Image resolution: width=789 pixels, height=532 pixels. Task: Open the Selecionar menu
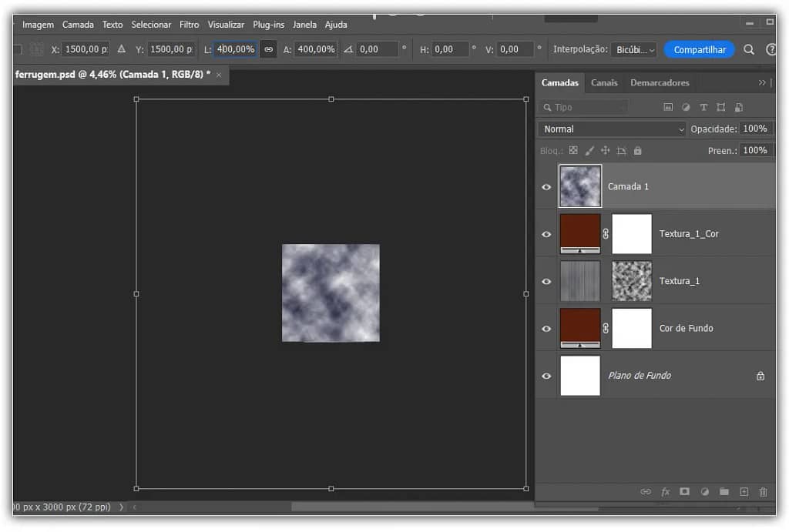(x=151, y=25)
